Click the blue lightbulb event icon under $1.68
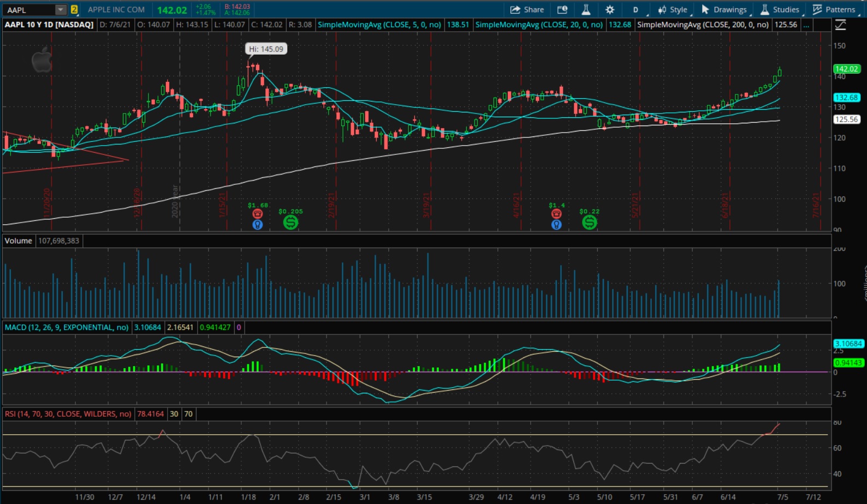The width and height of the screenshot is (867, 504). pos(258,224)
